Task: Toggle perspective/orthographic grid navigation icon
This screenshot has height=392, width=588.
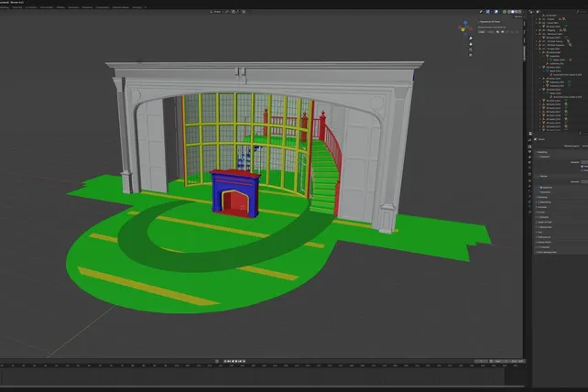Action: pos(471,55)
